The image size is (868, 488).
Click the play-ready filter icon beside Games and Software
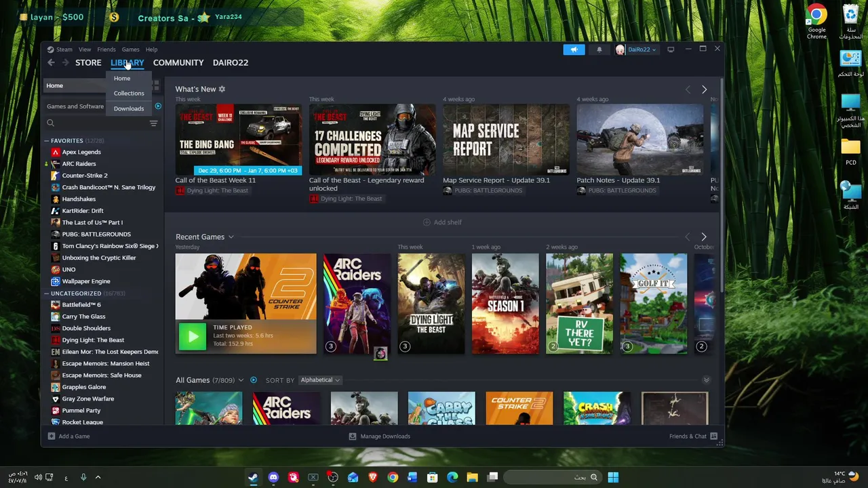(158, 106)
